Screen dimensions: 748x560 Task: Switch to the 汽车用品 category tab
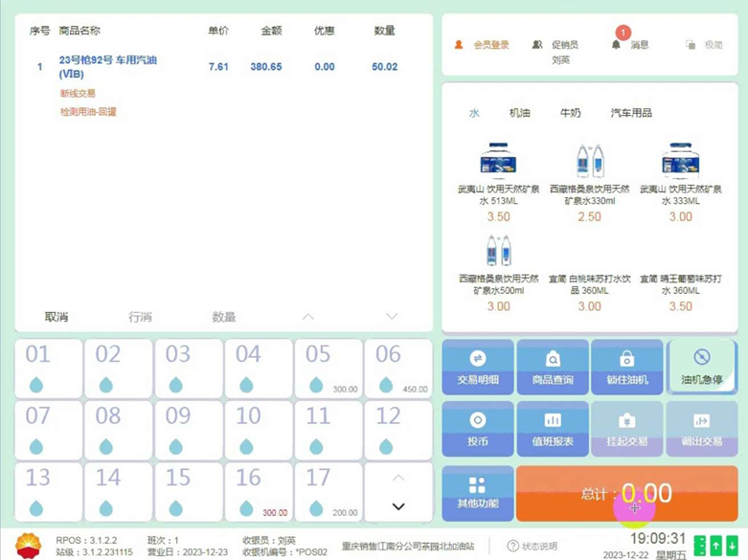click(x=631, y=113)
